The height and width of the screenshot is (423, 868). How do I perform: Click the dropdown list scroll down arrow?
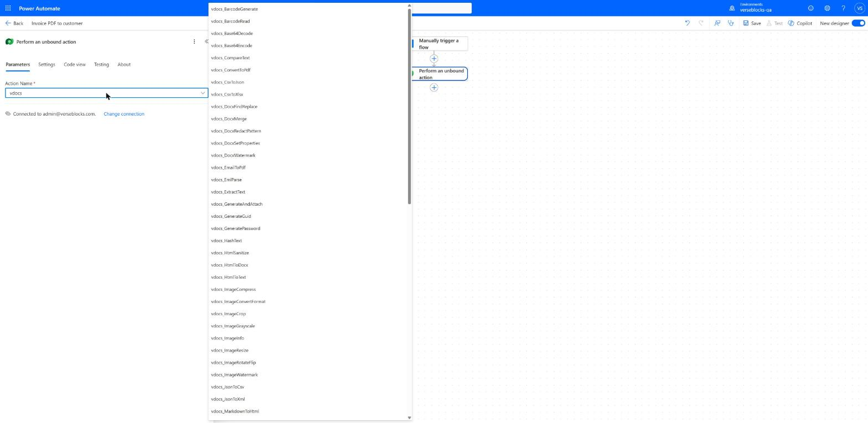410,417
